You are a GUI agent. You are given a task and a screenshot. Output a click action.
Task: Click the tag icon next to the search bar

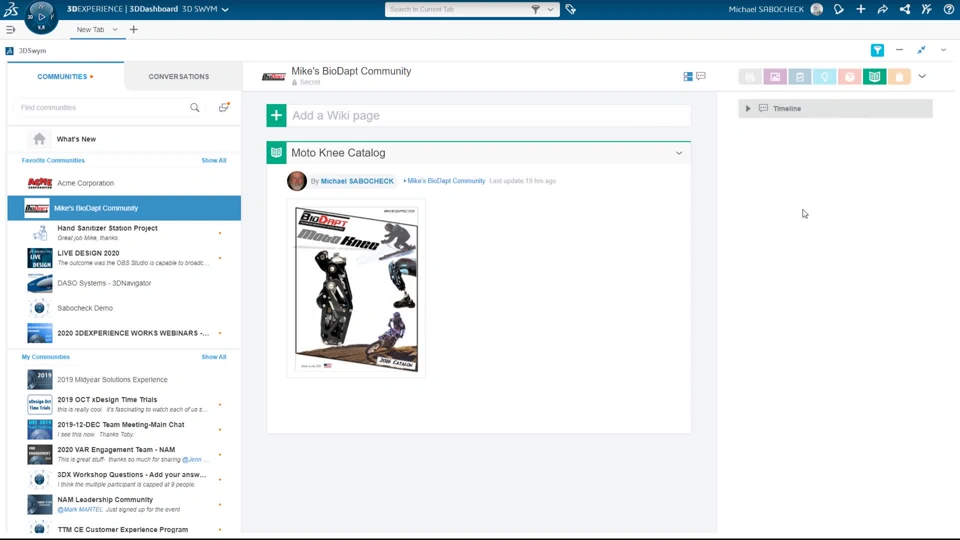[571, 9]
